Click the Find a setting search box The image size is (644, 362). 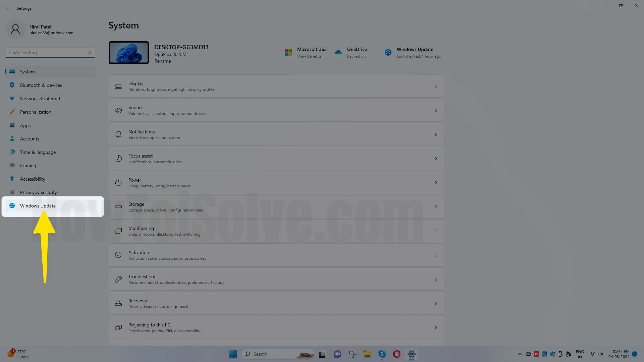[50, 53]
